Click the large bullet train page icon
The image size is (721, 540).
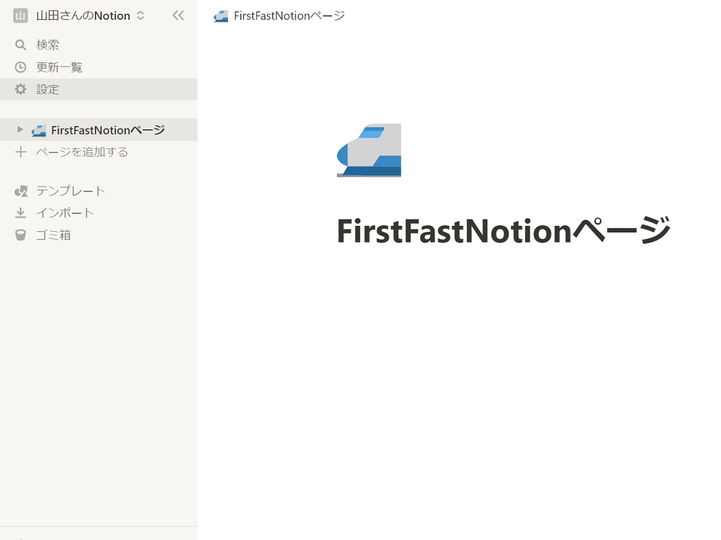click(369, 150)
